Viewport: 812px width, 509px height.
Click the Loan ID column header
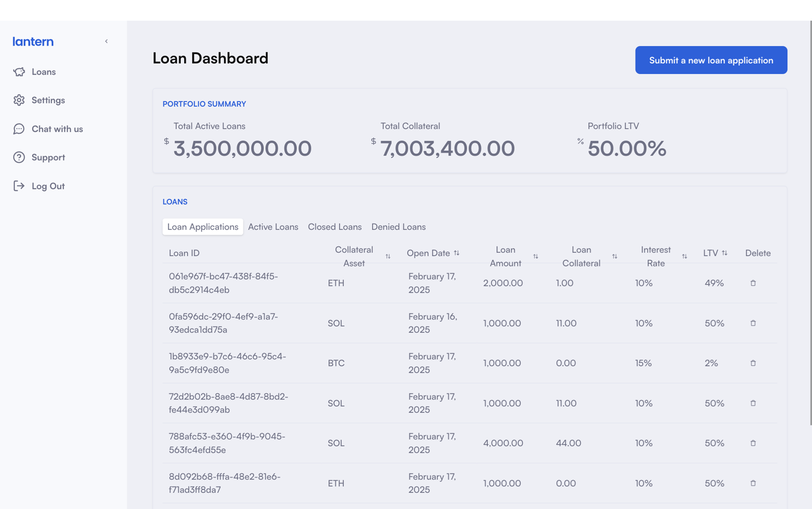click(x=184, y=253)
